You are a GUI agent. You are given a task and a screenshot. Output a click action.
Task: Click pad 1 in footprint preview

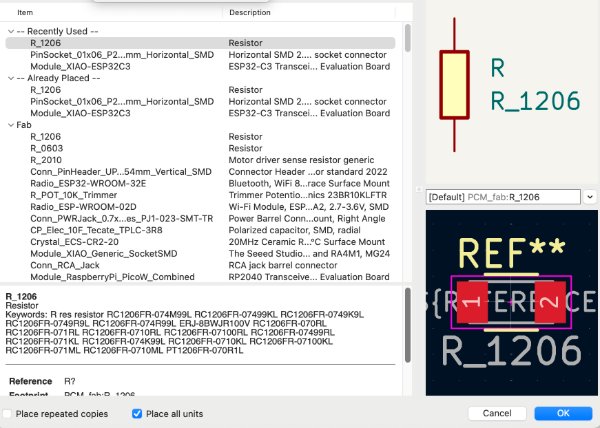click(472, 302)
